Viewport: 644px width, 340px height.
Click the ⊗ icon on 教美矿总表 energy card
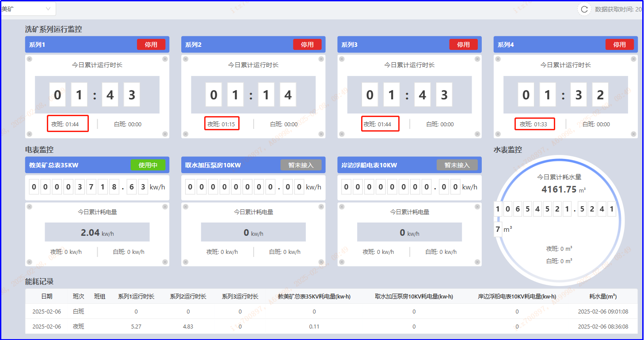[x=29, y=206]
